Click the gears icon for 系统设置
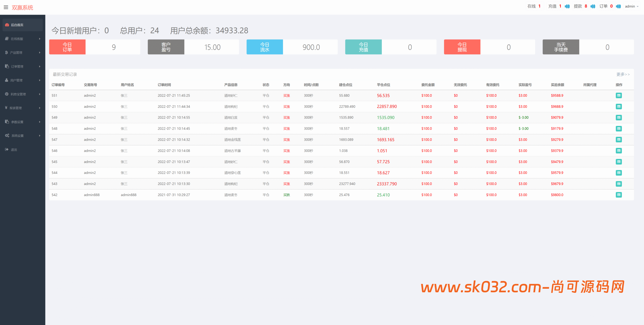 coord(7,135)
